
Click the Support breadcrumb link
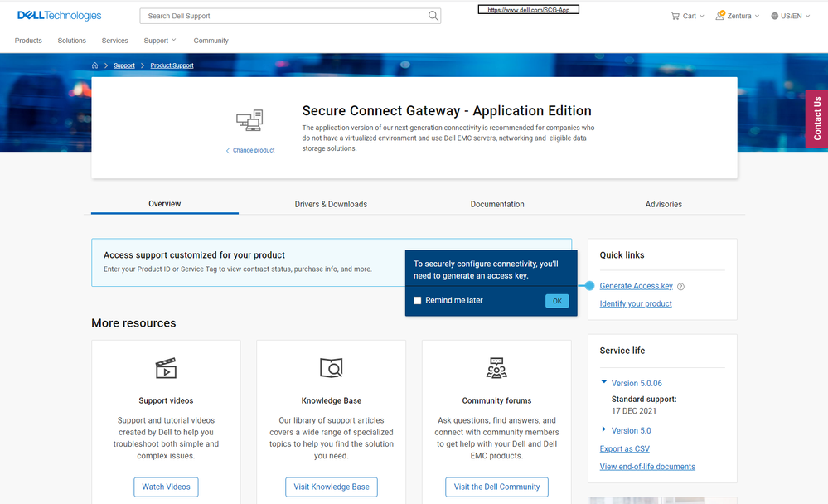coord(124,65)
